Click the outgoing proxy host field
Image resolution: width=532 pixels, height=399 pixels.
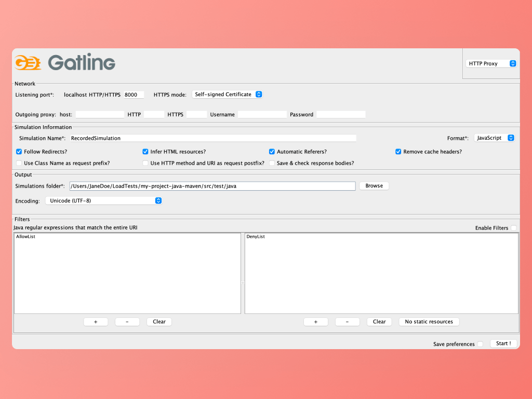[100, 114]
